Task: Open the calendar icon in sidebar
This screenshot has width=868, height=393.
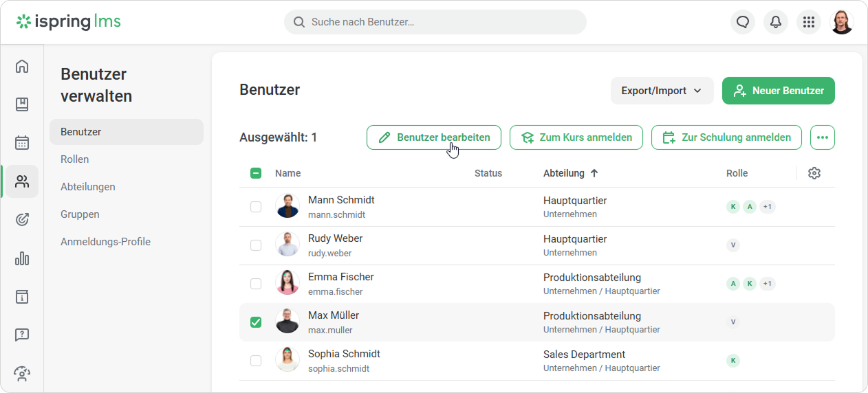Action: (x=22, y=143)
